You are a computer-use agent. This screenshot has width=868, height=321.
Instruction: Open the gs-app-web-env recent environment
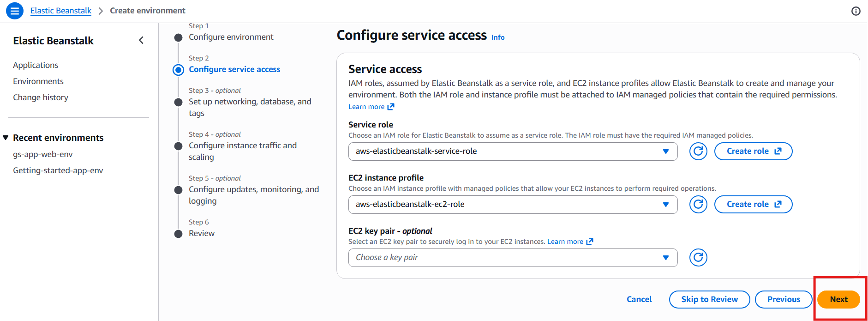pos(43,154)
